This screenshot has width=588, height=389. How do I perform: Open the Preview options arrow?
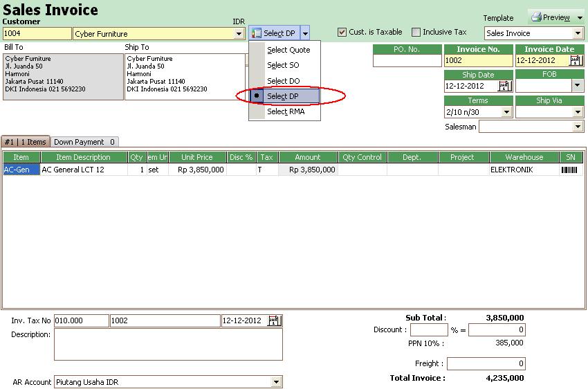pyautogui.click(x=580, y=17)
